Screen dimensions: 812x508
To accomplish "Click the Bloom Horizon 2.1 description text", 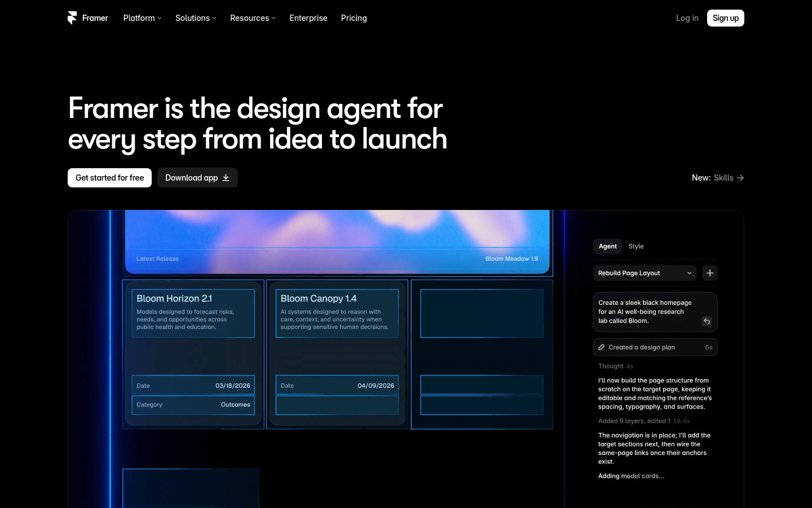I will click(185, 319).
